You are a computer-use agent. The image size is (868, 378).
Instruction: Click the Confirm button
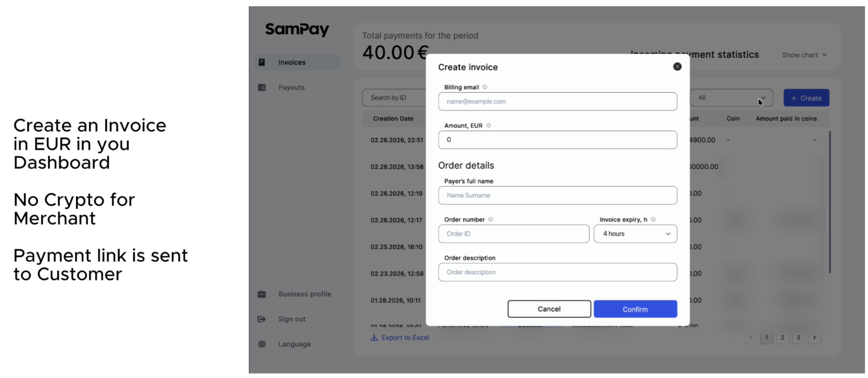point(635,309)
